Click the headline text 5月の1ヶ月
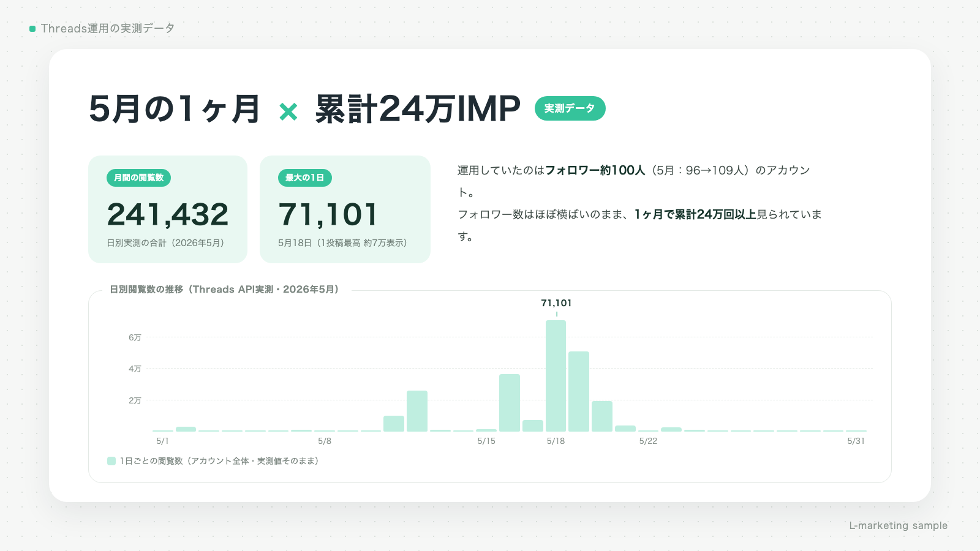Image resolution: width=980 pixels, height=551 pixels. point(175,109)
